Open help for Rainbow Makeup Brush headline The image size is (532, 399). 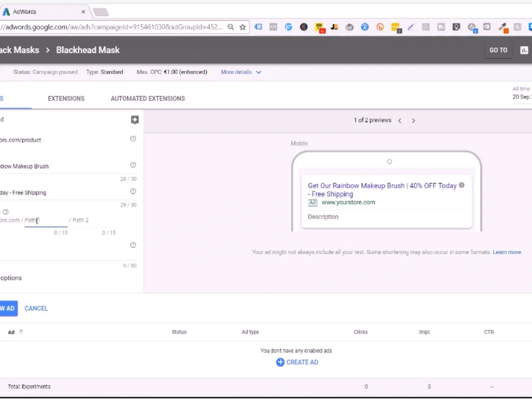[x=133, y=165]
